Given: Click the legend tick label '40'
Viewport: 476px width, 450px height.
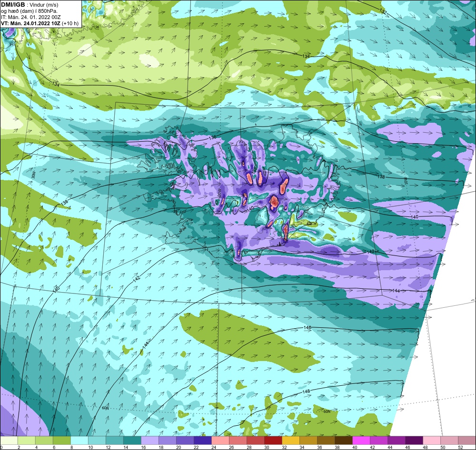Looking at the screenshot, I should tap(355, 447).
